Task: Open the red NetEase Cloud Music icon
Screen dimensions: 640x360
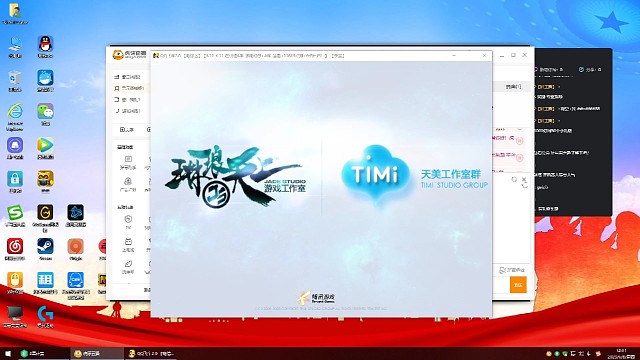Action: (15, 247)
